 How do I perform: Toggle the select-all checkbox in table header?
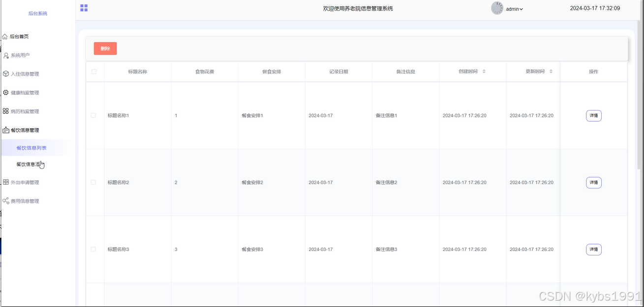94,72
